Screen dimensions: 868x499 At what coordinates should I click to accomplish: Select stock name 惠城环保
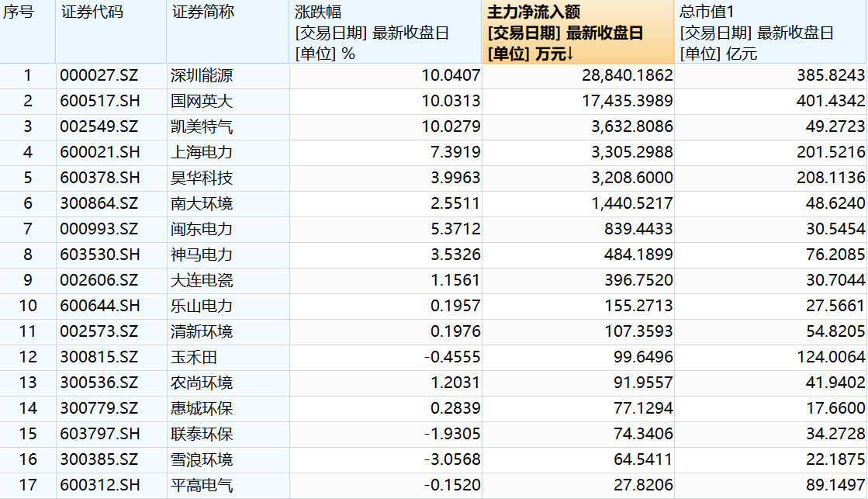click(202, 408)
